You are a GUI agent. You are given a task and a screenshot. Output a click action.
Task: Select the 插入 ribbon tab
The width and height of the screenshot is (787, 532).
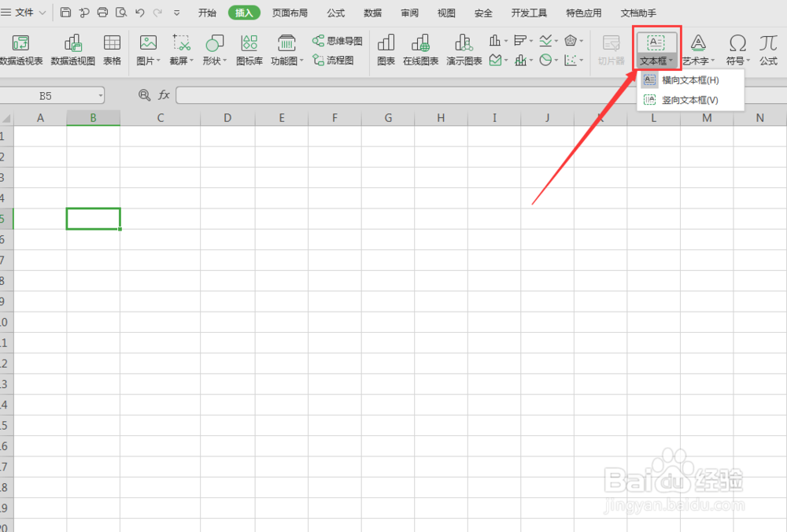(244, 13)
